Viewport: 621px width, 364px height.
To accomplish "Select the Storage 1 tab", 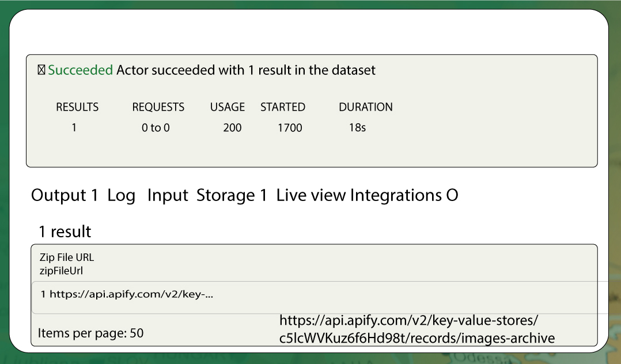I will click(232, 196).
